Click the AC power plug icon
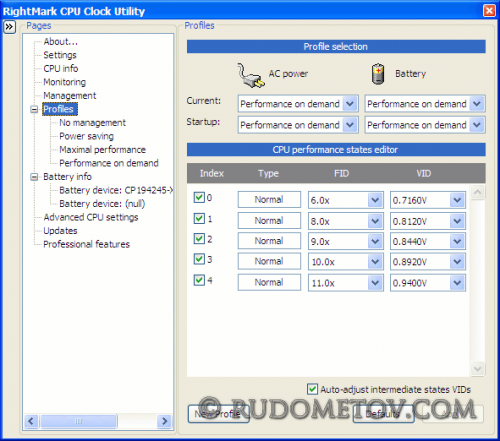 click(251, 75)
